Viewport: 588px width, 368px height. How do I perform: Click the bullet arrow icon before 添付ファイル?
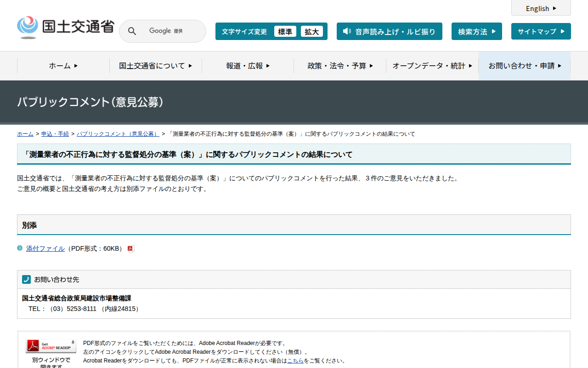pos(20,248)
